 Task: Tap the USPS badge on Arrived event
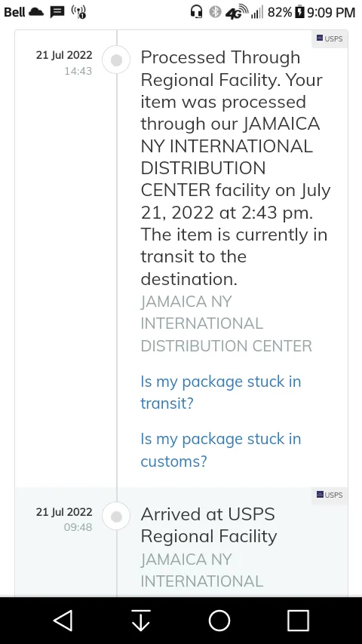coord(330,495)
